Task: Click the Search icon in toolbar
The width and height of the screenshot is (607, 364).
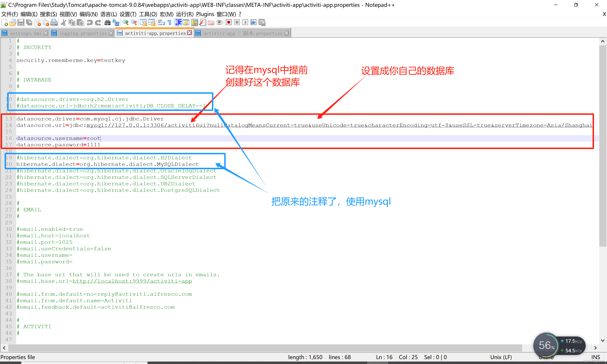Action: [106, 24]
